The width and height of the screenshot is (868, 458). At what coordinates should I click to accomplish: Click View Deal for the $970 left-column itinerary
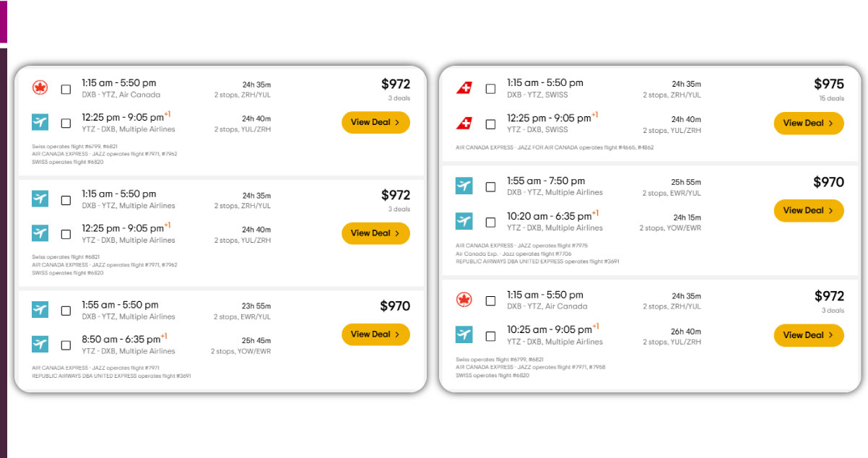click(x=376, y=334)
